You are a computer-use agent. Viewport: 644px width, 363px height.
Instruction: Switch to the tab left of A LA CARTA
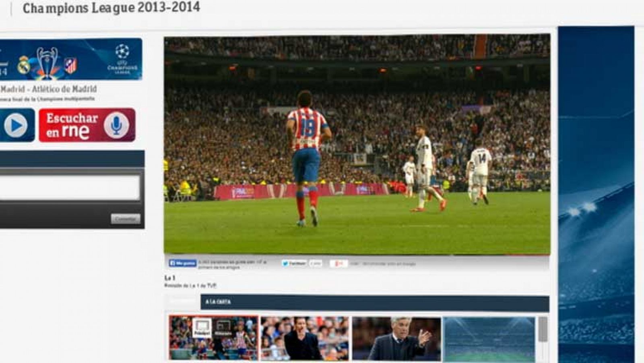pyautogui.click(x=182, y=302)
